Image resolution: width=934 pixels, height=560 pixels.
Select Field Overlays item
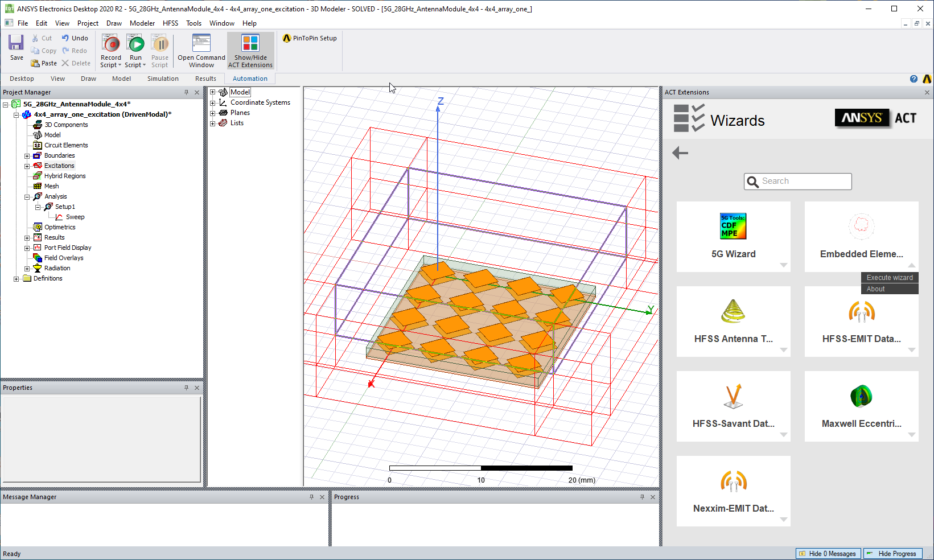(x=64, y=258)
